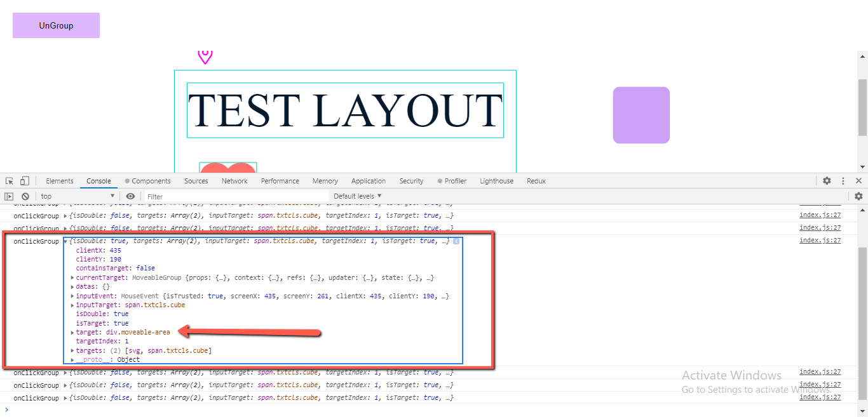Show the console sidebar
This screenshot has width=868, height=417.
click(x=10, y=197)
